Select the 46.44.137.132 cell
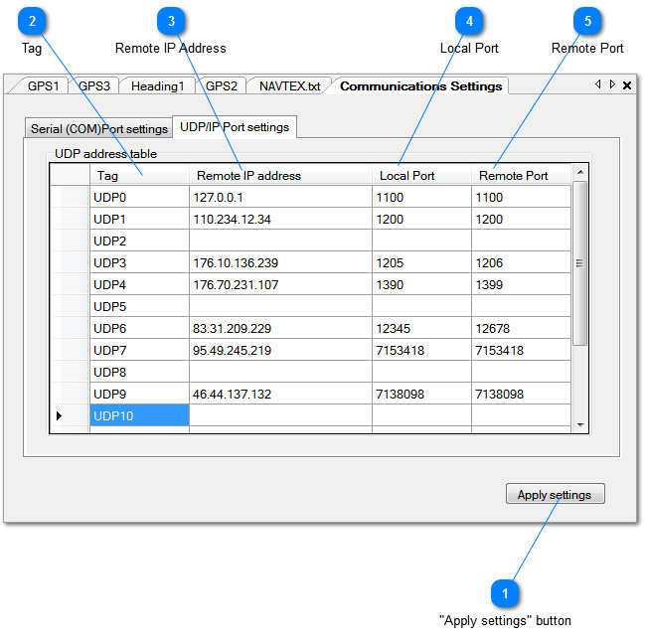645x644 pixels. click(x=280, y=394)
